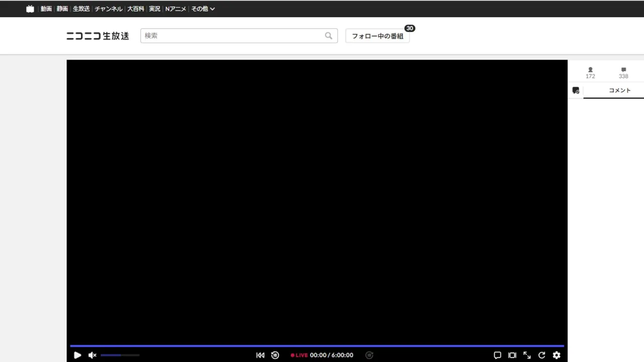Select the コメント tab
The image size is (644, 362).
tap(619, 90)
